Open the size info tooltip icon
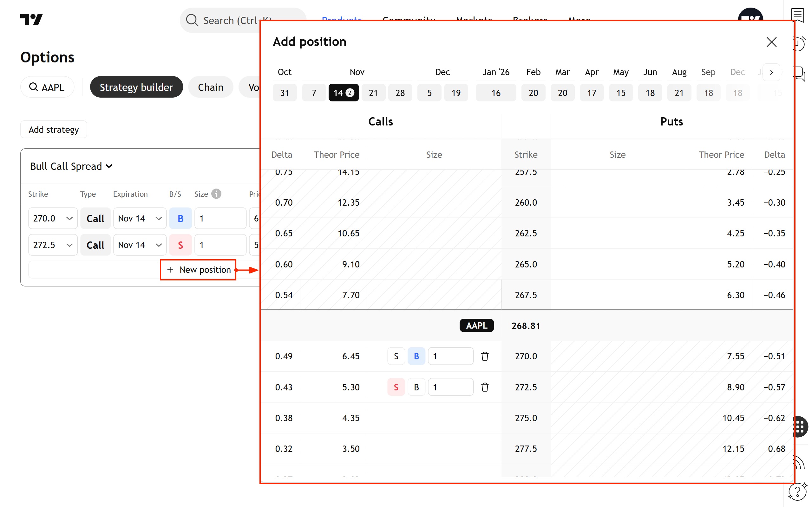Viewport: 812px width, 507px height. coord(216,194)
